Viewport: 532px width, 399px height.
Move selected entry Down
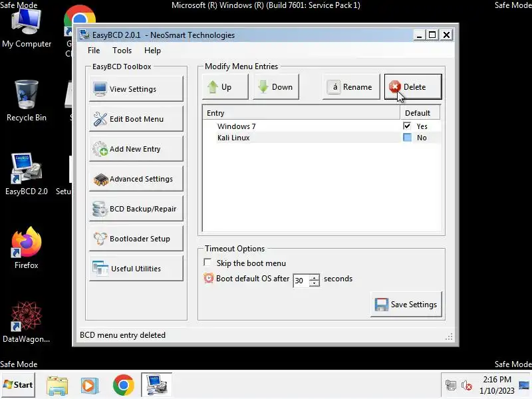click(276, 87)
